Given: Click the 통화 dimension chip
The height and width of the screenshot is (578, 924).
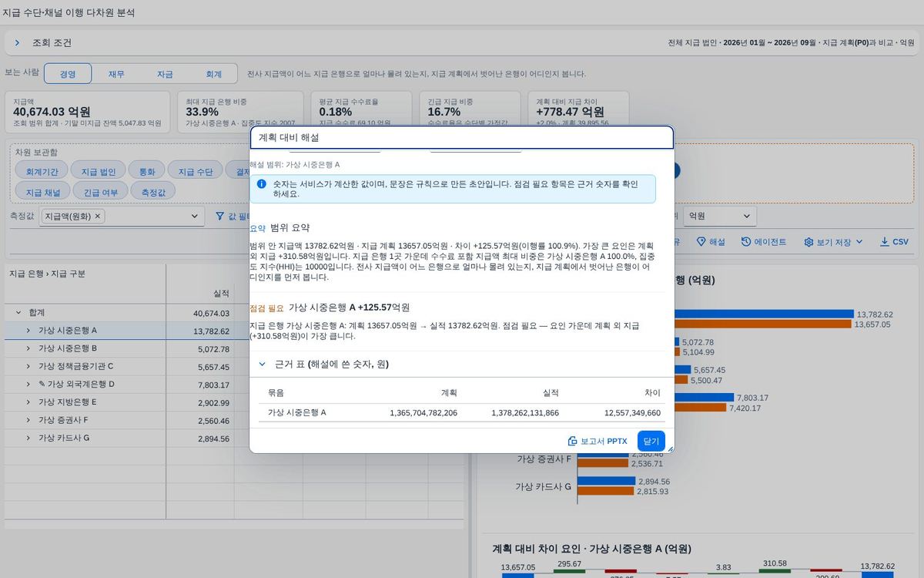Looking at the screenshot, I should 146,171.
